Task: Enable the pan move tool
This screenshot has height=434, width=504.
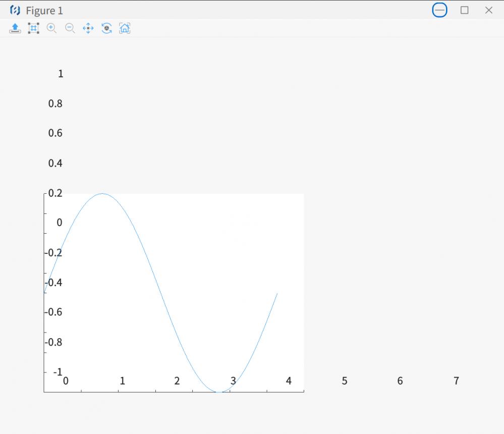Action: pyautogui.click(x=88, y=28)
